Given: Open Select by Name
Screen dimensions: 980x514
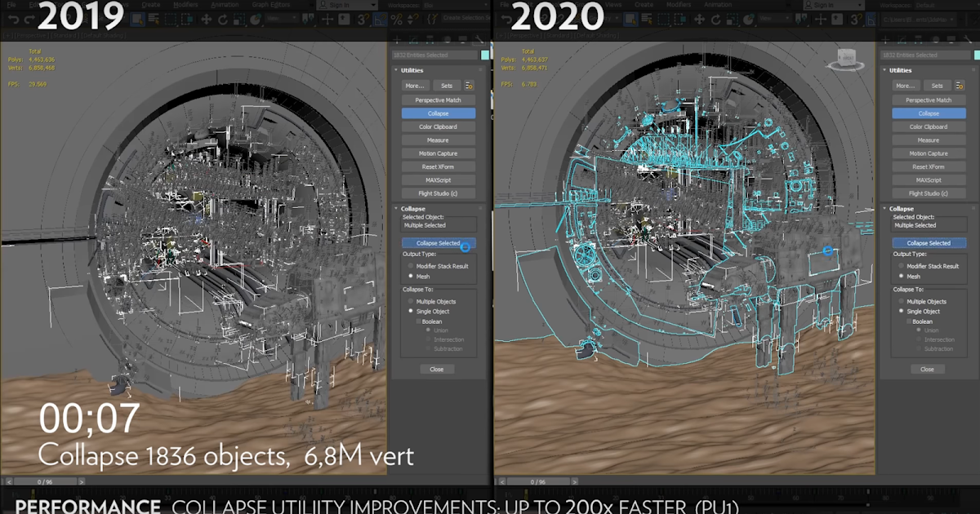Looking at the screenshot, I should point(153,17).
